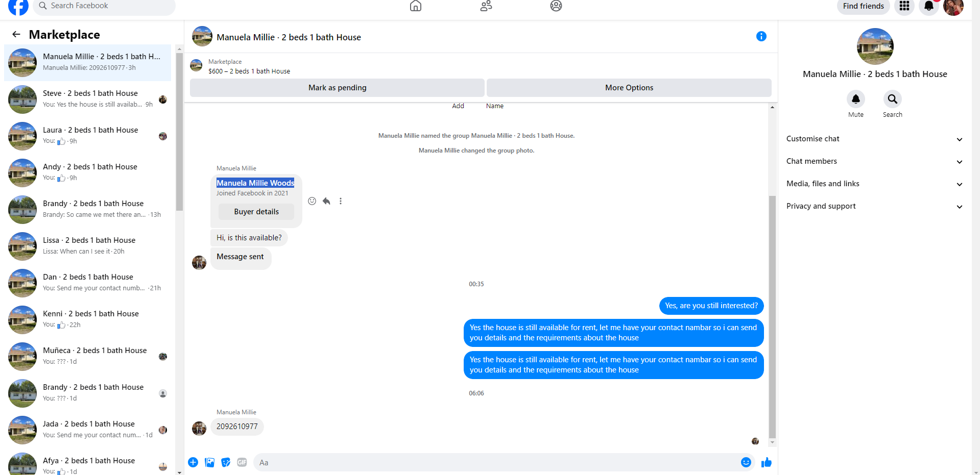Click the listing photo in right panel
980x475 pixels.
[x=875, y=46]
